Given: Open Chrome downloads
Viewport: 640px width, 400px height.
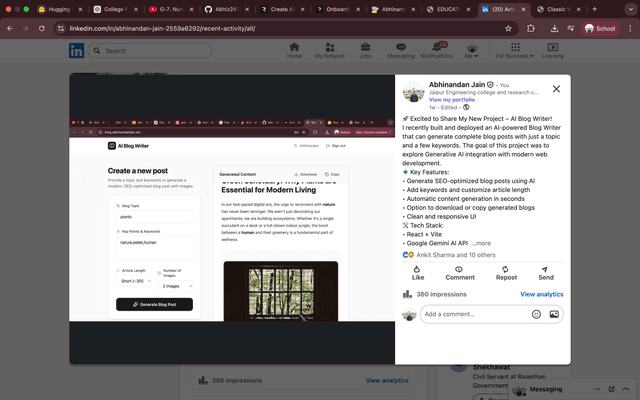Looking at the screenshot, I should click(x=554, y=29).
